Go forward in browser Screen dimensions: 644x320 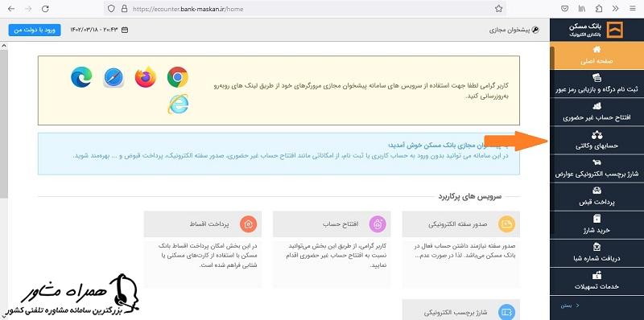click(28, 9)
